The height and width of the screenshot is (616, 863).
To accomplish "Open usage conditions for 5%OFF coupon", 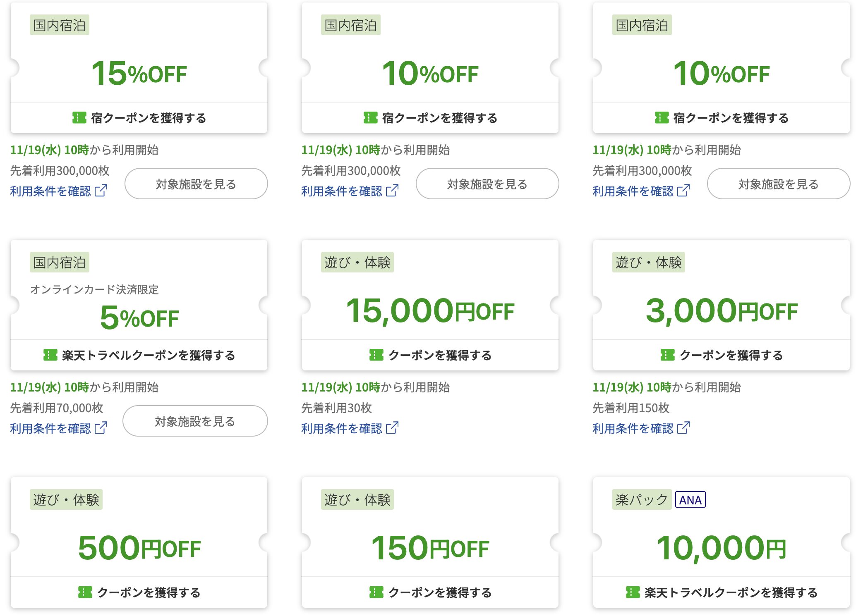I will pos(50,428).
